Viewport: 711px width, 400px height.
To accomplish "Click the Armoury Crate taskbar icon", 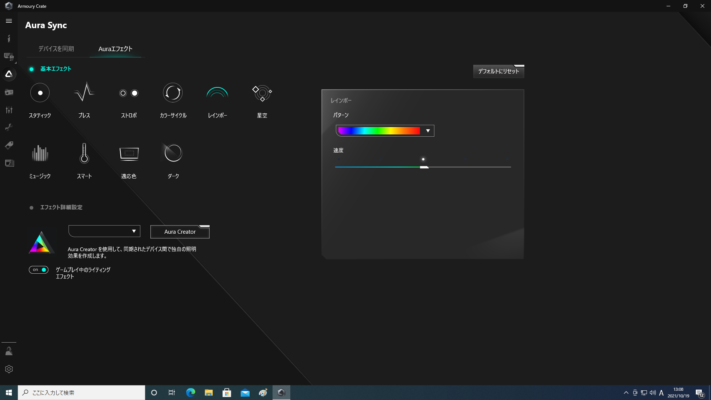I will click(281, 392).
